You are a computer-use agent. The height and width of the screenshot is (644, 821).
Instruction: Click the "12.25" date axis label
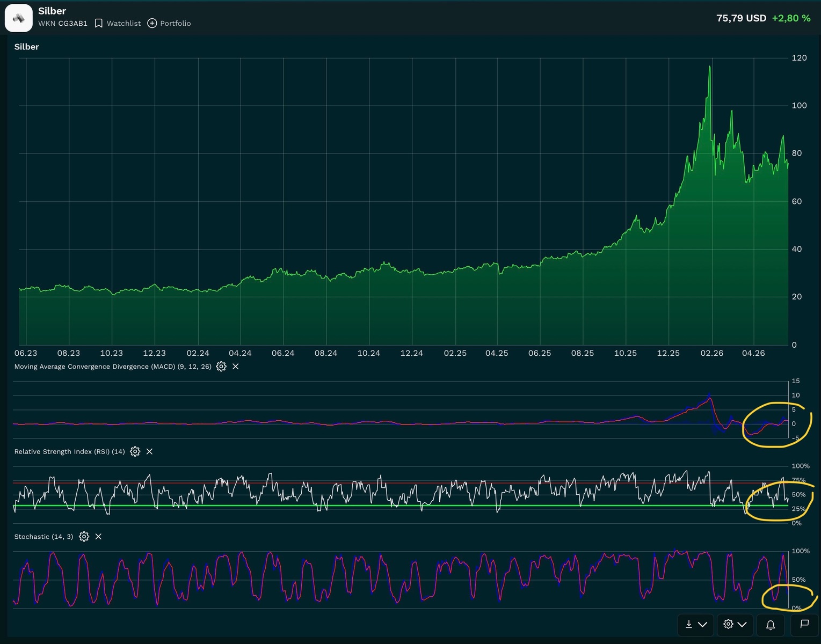click(669, 353)
